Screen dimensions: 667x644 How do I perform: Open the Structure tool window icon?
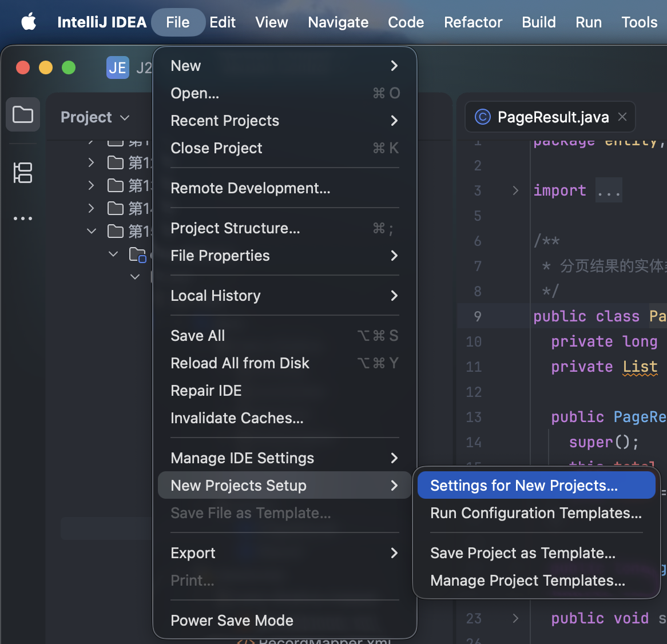[23, 173]
